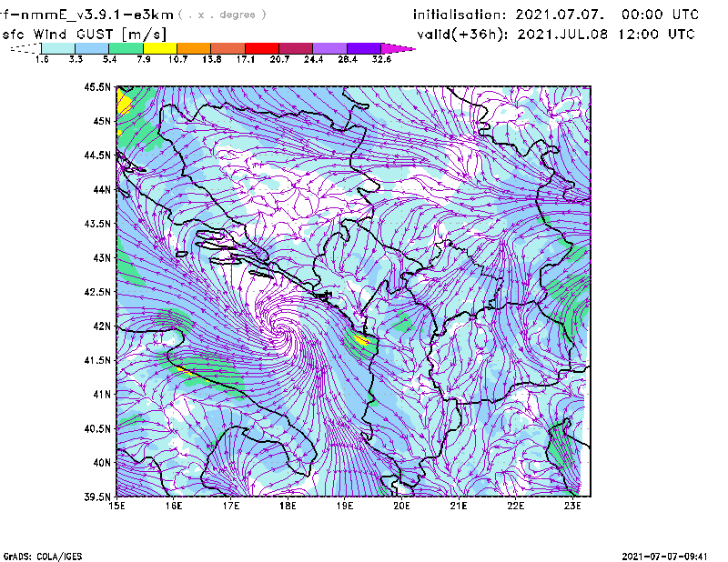Viewport: 728px width, 562px height.
Task: Click latitude label 43.5N
Action: [97, 224]
